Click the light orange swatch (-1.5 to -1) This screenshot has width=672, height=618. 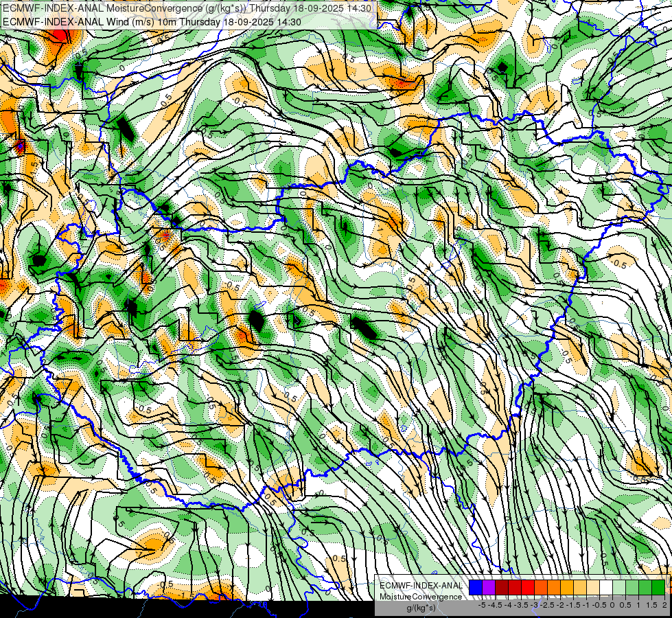580,588
